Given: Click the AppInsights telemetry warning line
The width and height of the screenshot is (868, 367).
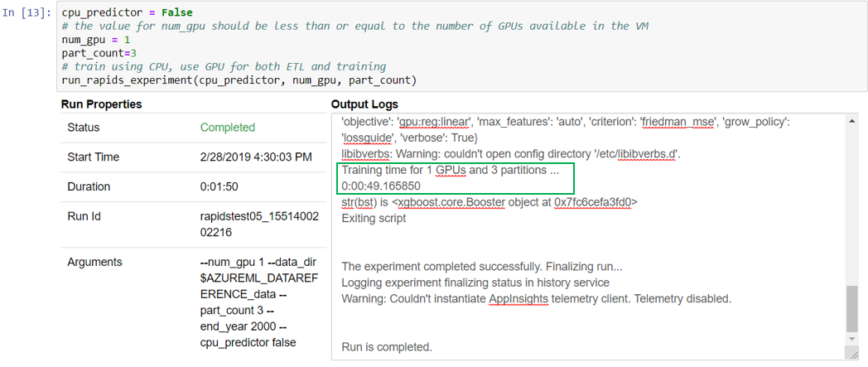Looking at the screenshot, I should click(x=536, y=298).
